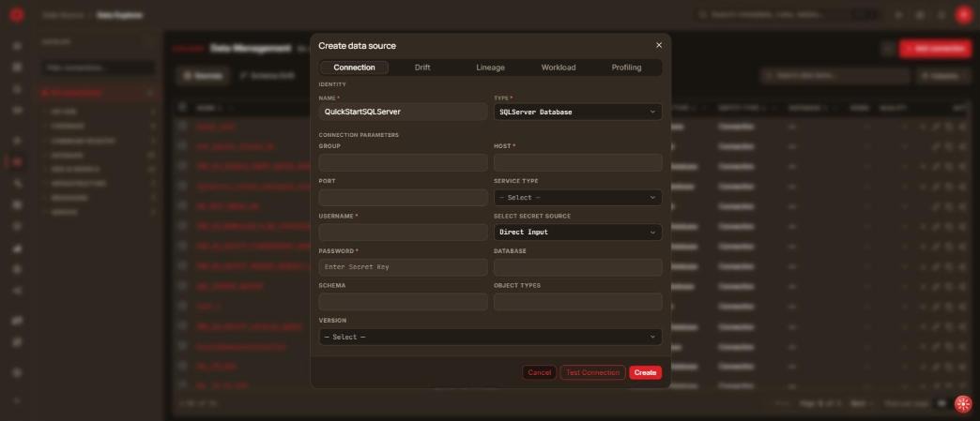Screen dimensions: 980x421
Task: Open the user avatar menu
Action: click(x=963, y=15)
